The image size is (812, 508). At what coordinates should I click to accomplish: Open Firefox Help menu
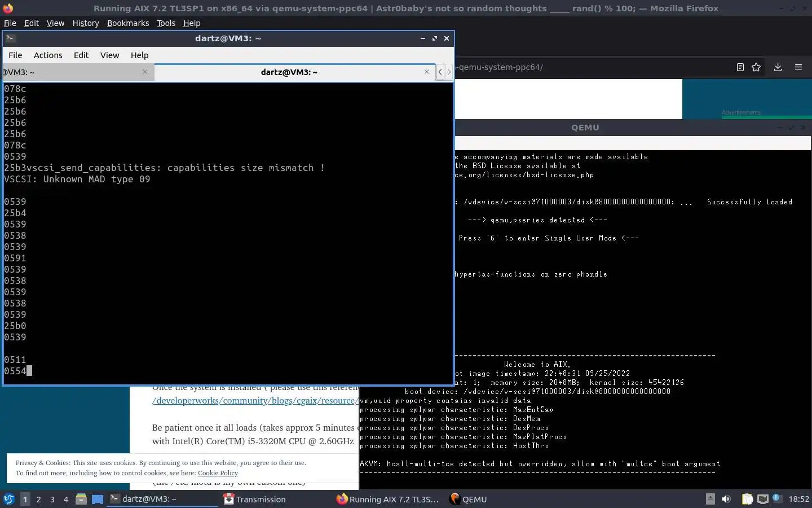click(192, 23)
